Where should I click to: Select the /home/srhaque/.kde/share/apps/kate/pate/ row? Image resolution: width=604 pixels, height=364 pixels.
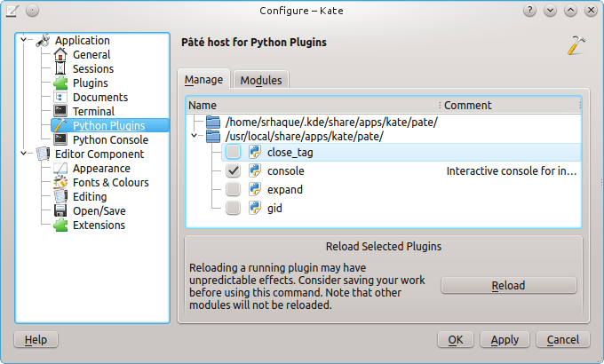tap(331, 123)
